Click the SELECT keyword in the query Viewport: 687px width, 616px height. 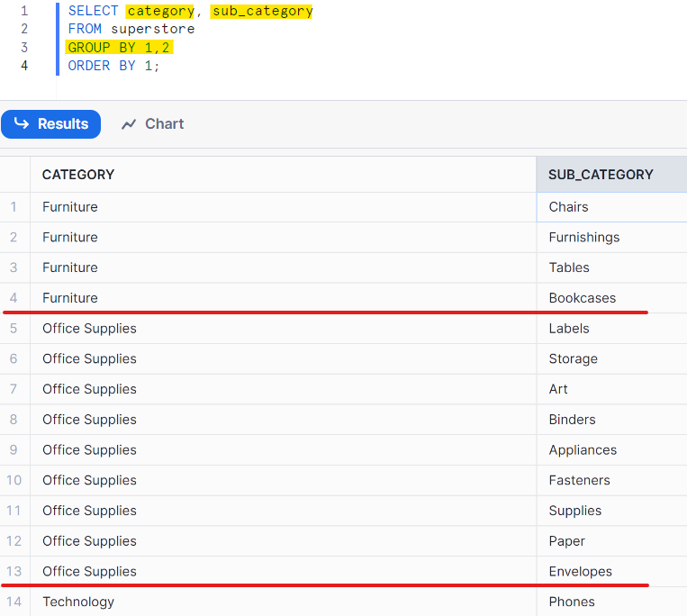tap(93, 11)
